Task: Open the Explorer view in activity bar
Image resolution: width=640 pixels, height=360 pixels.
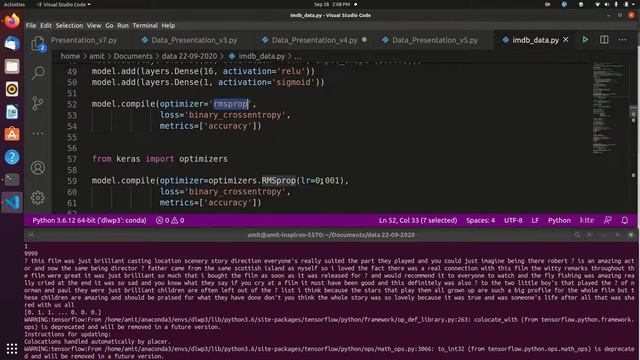Action: [x=38, y=43]
